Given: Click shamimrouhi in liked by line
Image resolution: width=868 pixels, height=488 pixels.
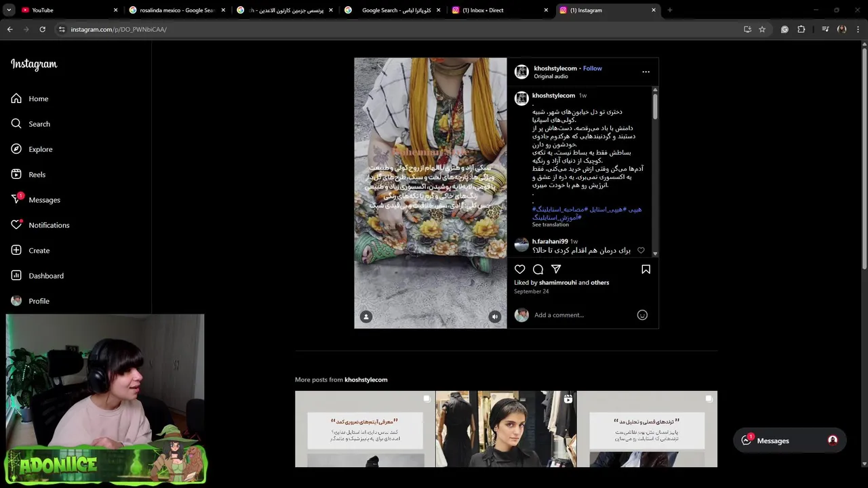Looking at the screenshot, I should tap(558, 283).
